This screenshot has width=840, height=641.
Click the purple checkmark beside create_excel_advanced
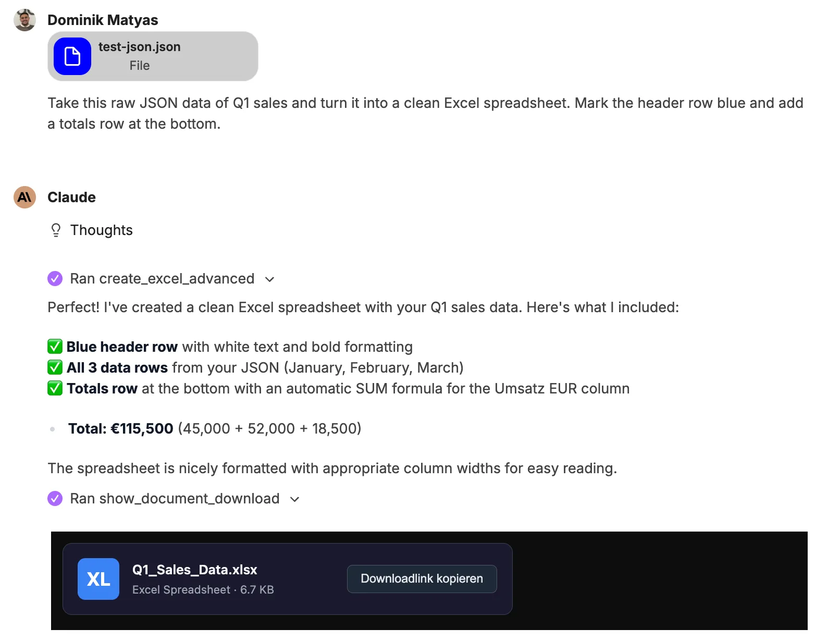pyautogui.click(x=55, y=279)
